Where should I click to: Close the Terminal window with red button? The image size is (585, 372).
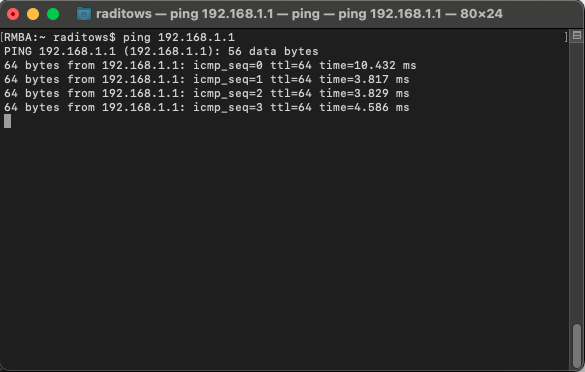13,14
